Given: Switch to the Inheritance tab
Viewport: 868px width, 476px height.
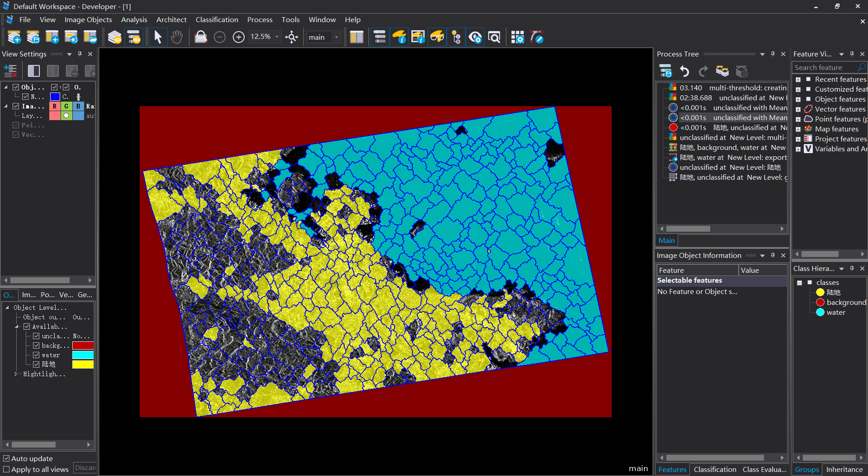Looking at the screenshot, I should [x=844, y=469].
